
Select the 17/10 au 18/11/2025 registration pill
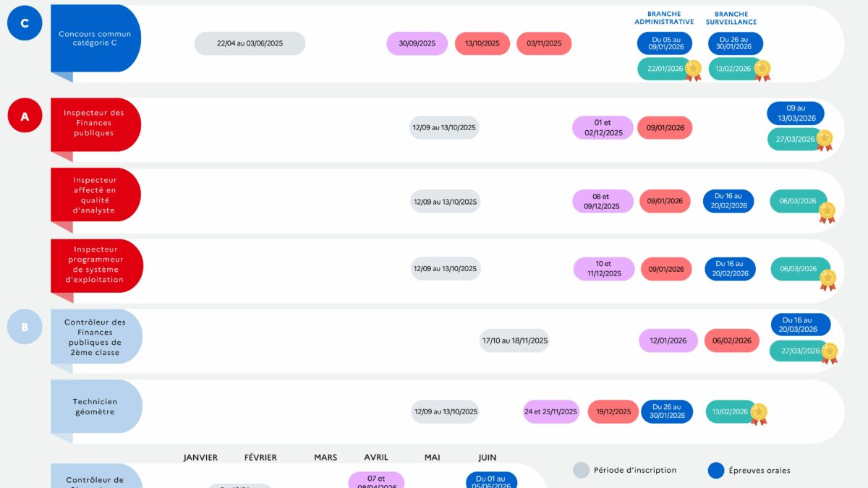pyautogui.click(x=514, y=341)
